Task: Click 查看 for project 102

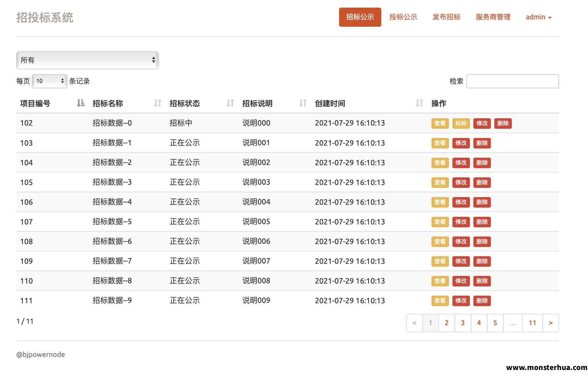Action: click(x=440, y=123)
